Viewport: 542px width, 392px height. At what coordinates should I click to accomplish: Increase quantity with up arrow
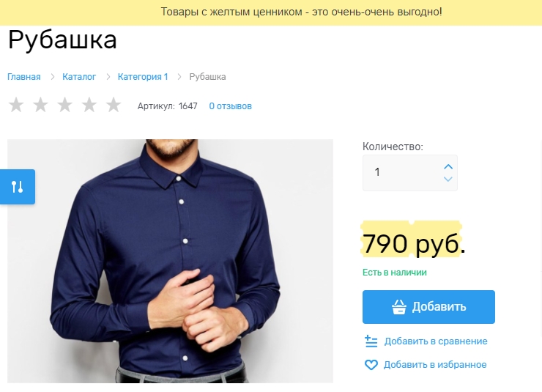click(x=448, y=166)
